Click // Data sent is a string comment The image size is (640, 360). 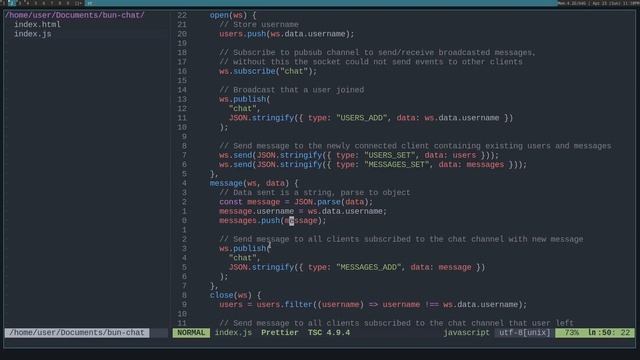point(315,193)
